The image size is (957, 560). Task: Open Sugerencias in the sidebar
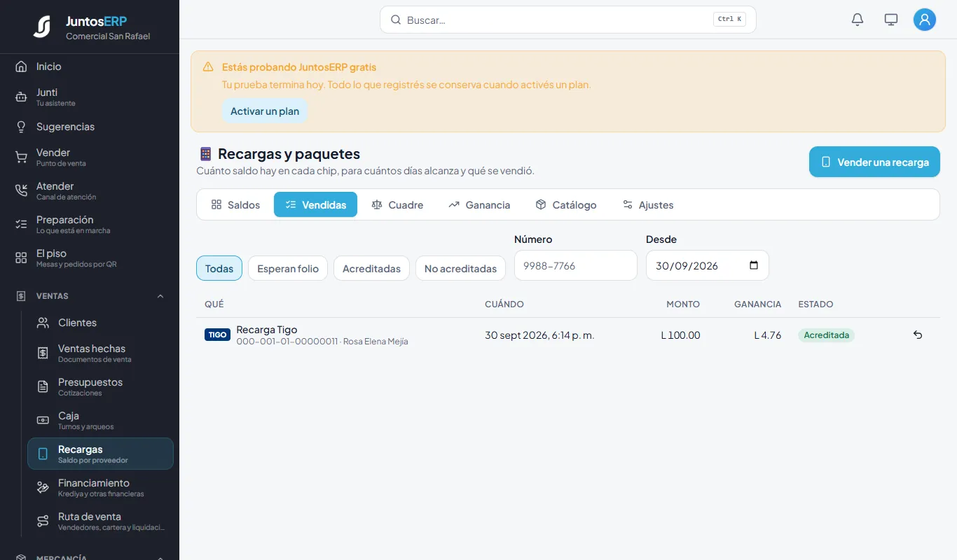[90, 127]
